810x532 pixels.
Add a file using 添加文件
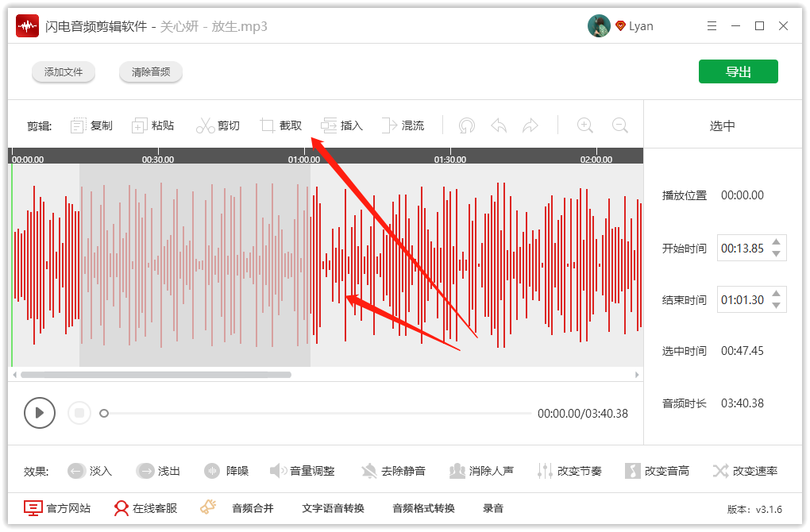pyautogui.click(x=63, y=71)
